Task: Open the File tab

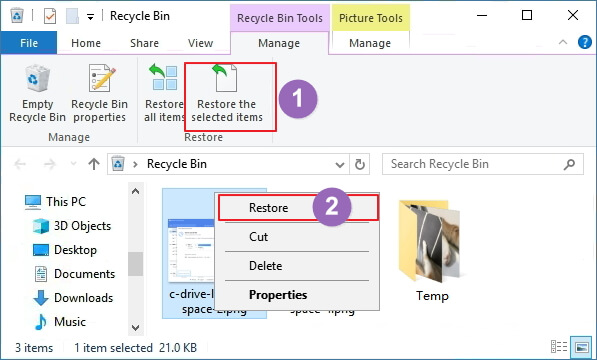Action: point(29,43)
